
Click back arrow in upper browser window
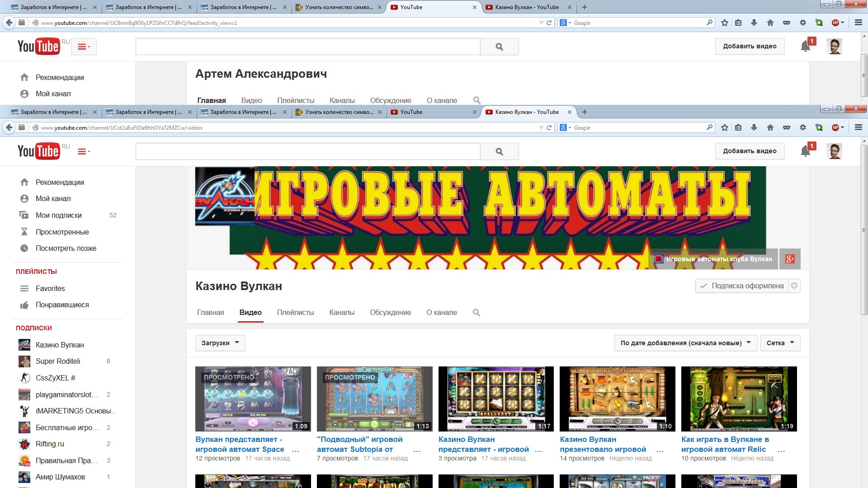9,23
